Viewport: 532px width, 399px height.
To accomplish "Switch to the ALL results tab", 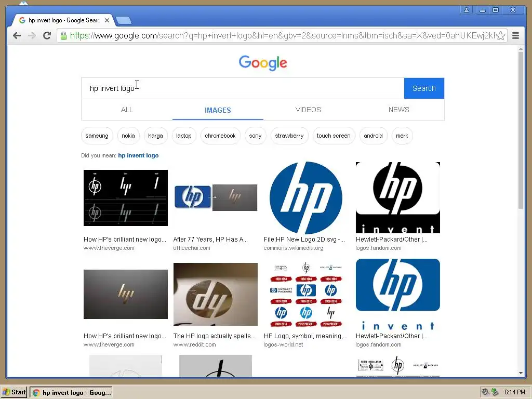I will click(x=127, y=110).
